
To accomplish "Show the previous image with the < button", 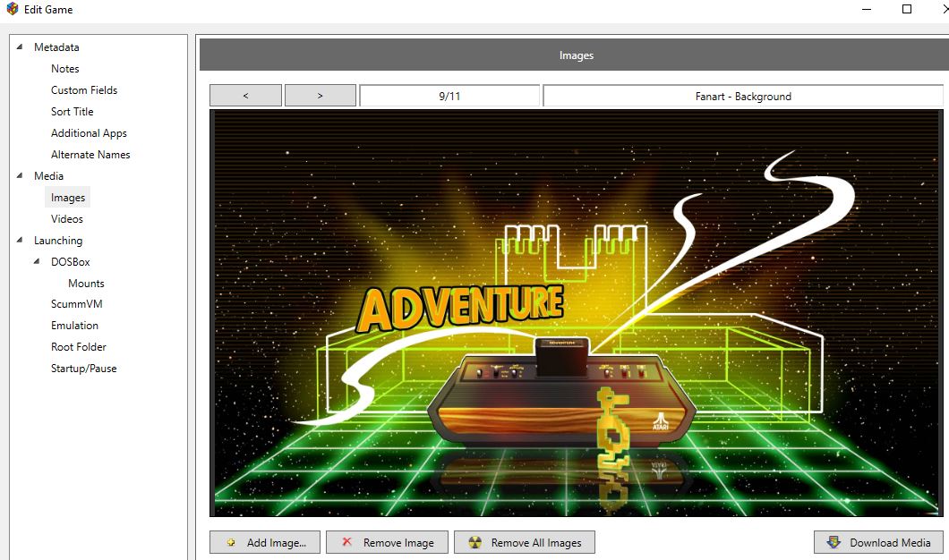I will point(245,96).
